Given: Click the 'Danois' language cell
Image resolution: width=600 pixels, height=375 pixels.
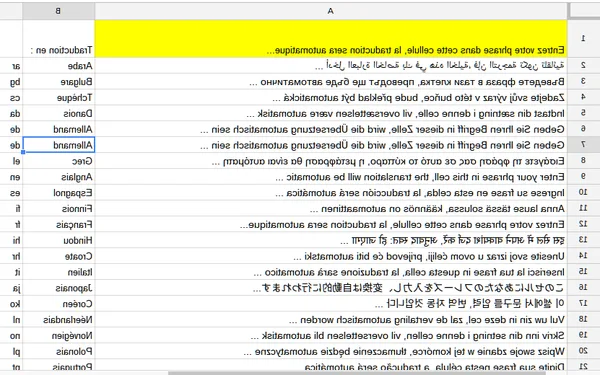Looking at the screenshot, I should click(59, 113).
